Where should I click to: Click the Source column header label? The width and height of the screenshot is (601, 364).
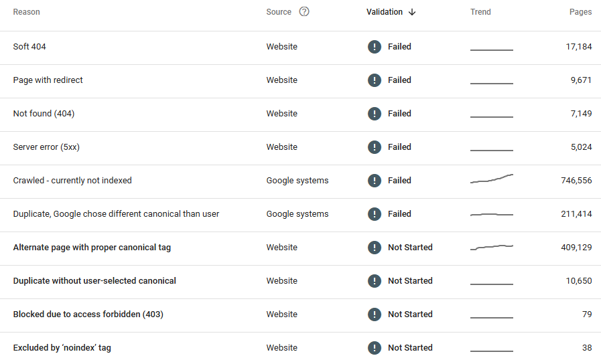click(x=279, y=12)
